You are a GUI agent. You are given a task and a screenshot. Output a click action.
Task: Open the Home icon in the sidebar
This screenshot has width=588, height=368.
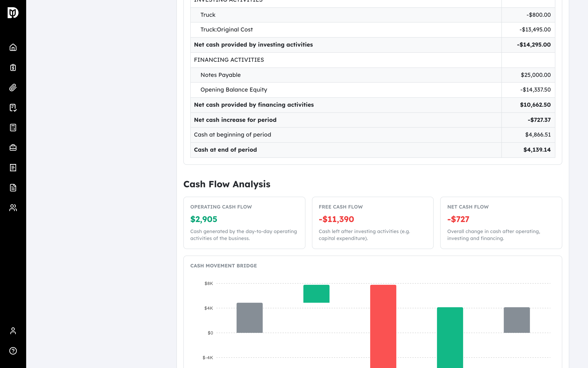coord(13,47)
